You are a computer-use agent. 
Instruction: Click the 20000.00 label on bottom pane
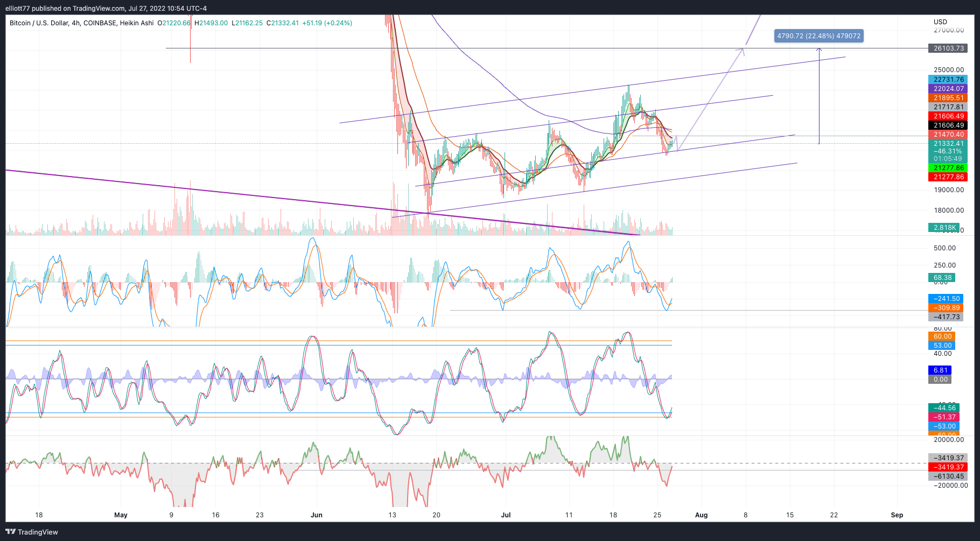pyautogui.click(x=949, y=440)
